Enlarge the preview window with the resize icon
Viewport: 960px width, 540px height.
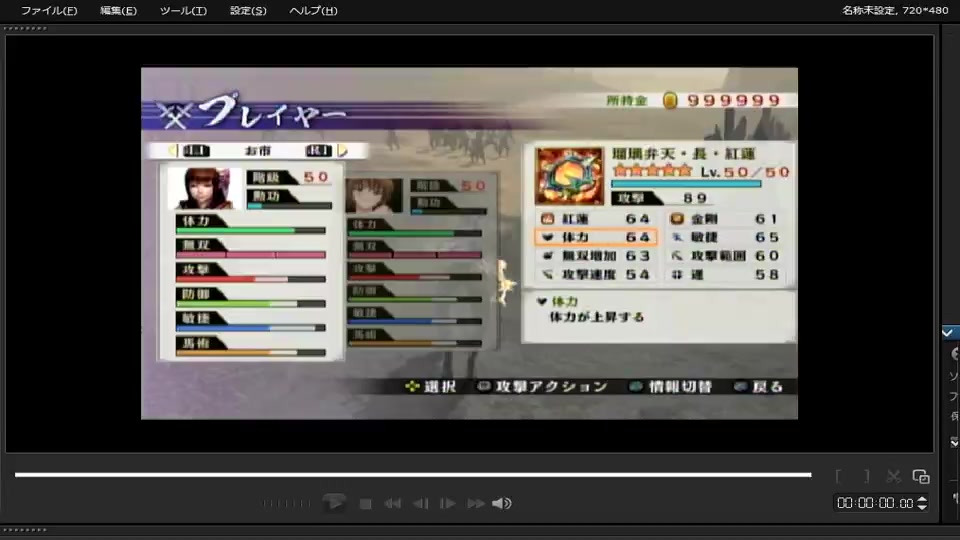pos(921,476)
